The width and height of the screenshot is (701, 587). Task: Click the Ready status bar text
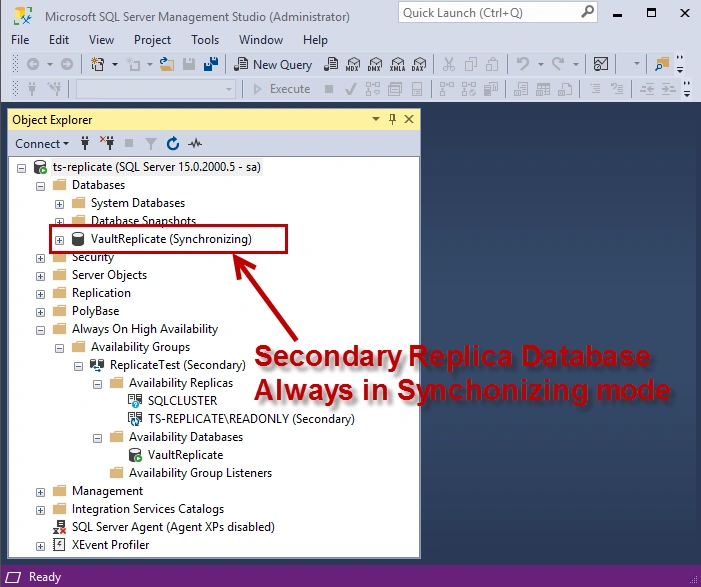click(45, 577)
